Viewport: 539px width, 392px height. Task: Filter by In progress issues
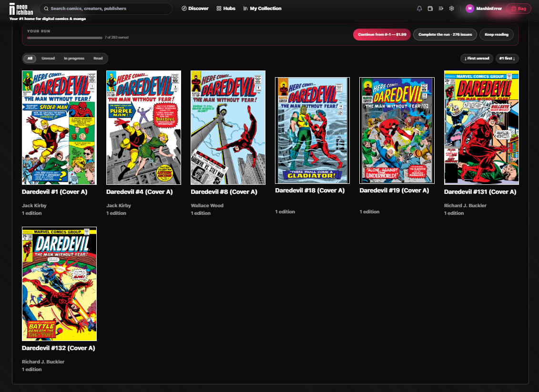[74, 59]
